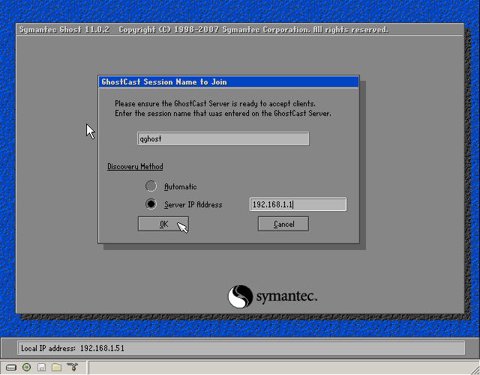
Task: Cancel the GhostCast session dialog
Action: (283, 224)
